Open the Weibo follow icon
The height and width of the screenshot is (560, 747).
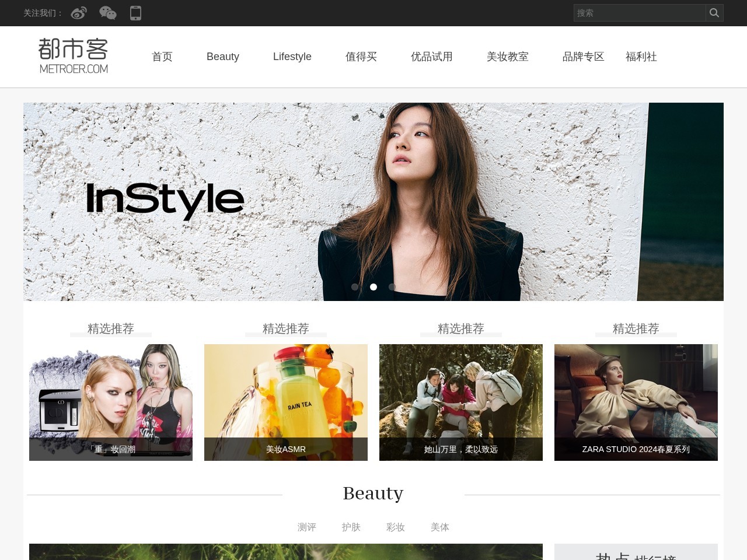[x=79, y=13]
